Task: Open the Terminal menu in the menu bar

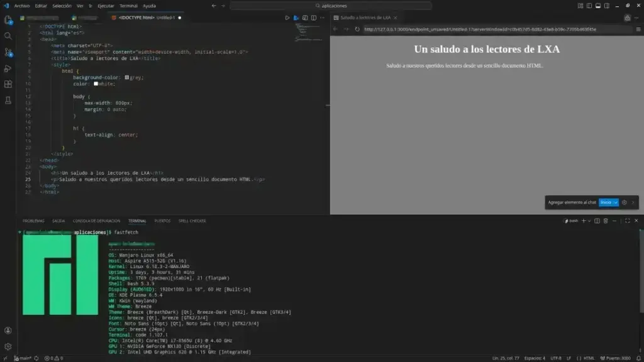Action: coord(128,6)
